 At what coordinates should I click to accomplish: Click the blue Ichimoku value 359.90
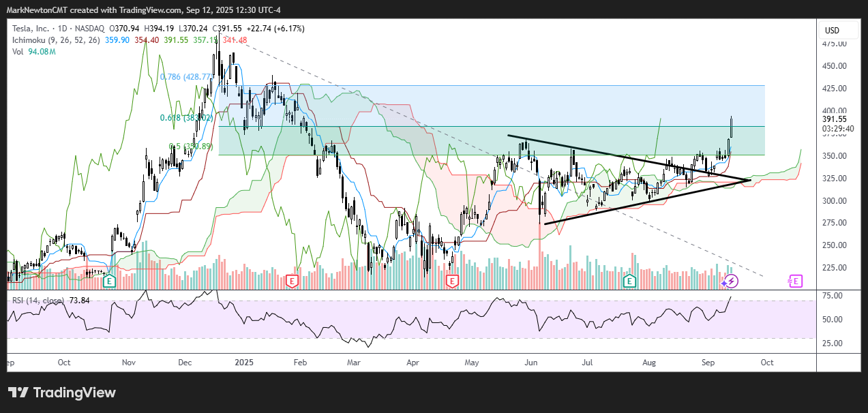tap(116, 40)
